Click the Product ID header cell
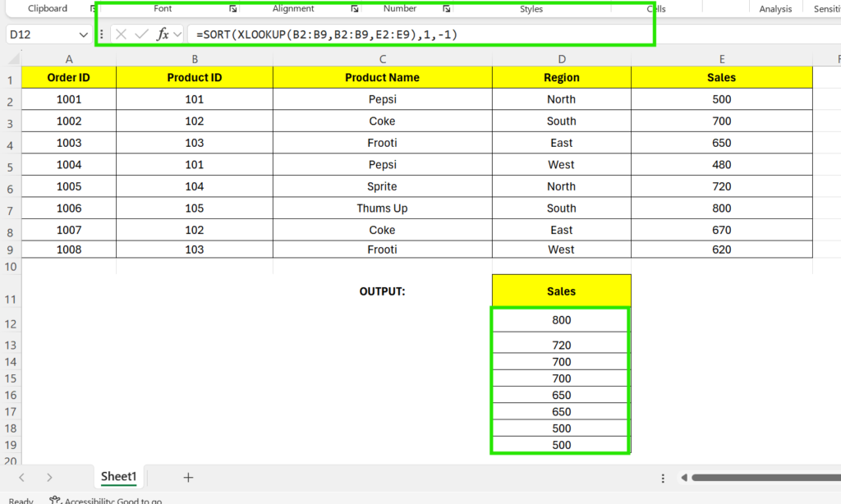 (195, 77)
